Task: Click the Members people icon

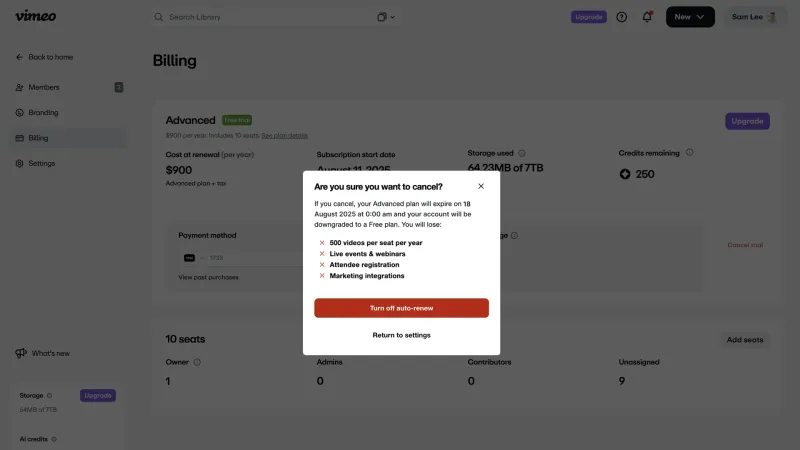Action: click(19, 87)
